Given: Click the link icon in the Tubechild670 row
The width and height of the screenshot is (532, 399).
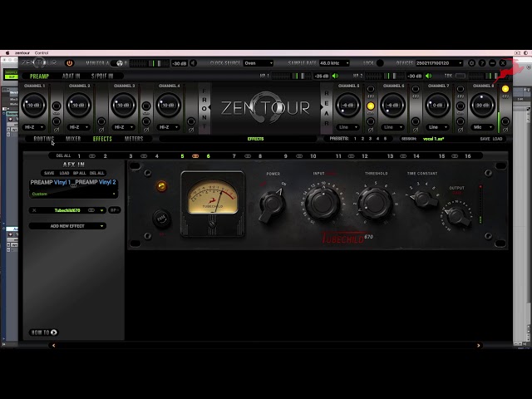Looking at the screenshot, I should pyautogui.click(x=91, y=210).
